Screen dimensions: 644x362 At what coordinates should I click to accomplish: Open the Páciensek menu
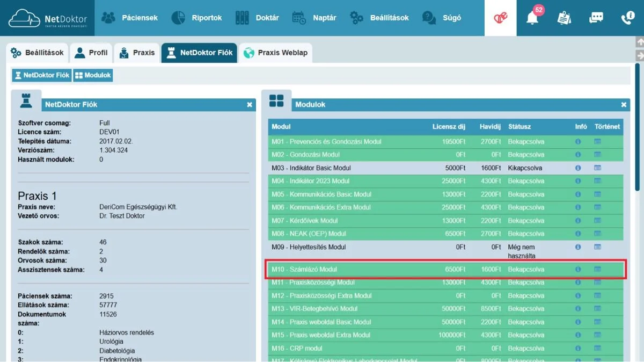click(x=129, y=18)
